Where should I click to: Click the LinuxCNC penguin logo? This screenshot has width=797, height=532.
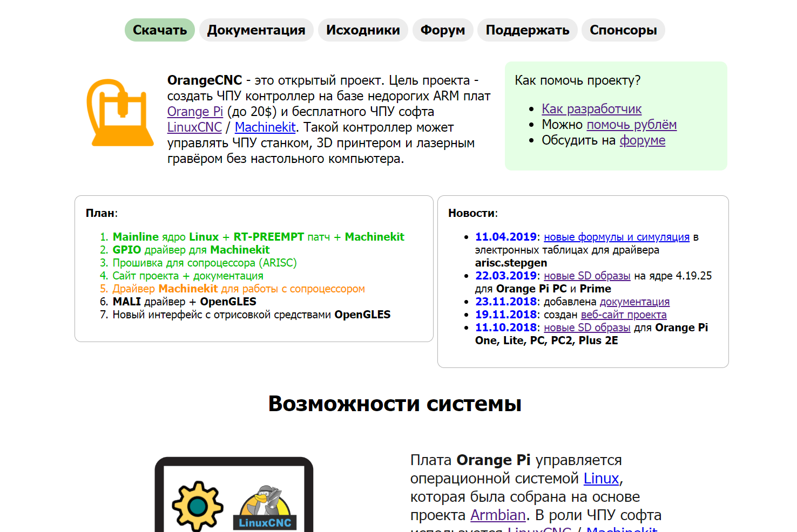pyautogui.click(x=265, y=508)
